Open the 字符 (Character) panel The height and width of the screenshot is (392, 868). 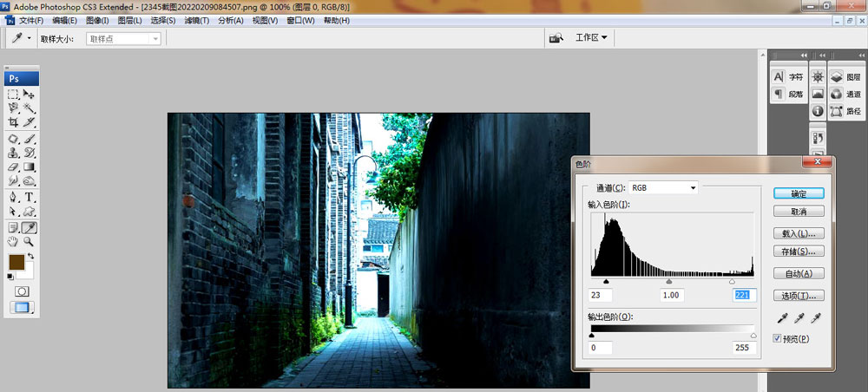pyautogui.click(x=788, y=77)
